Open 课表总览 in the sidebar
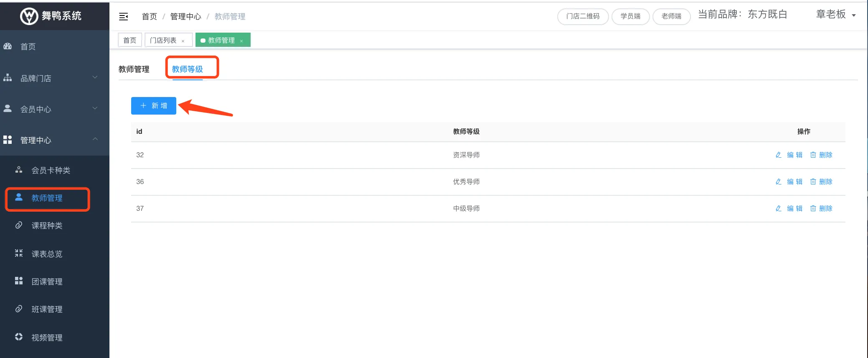The image size is (868, 358). pos(47,254)
